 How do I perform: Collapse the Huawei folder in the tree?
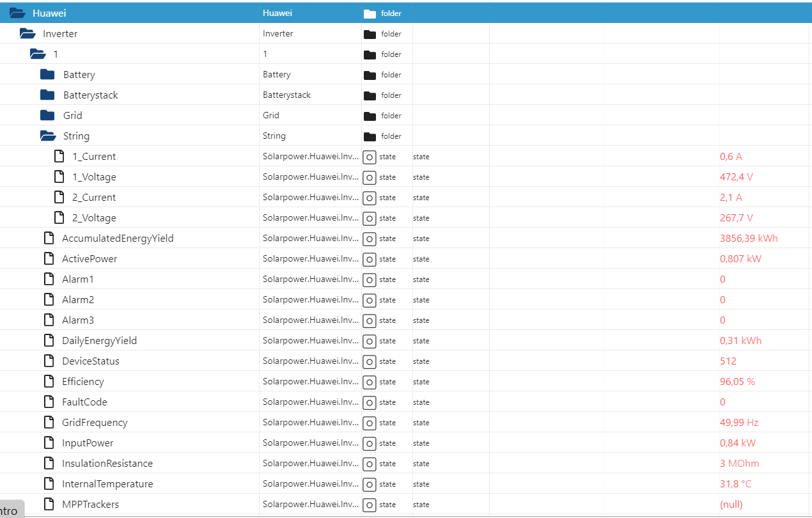(17, 13)
